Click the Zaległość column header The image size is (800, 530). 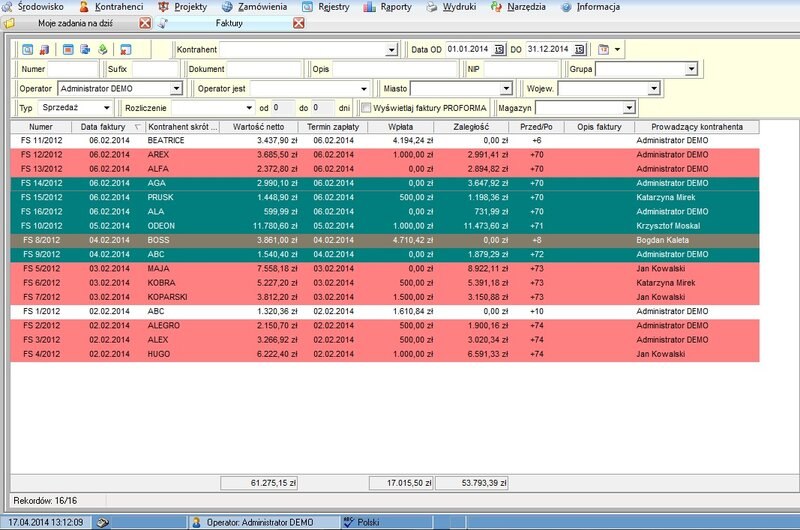471,127
